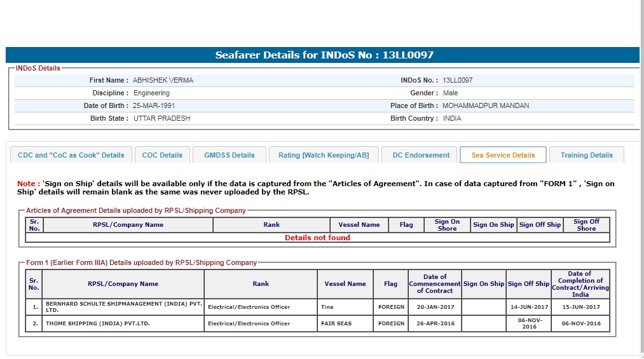Go to the DC Endorsement tab
Viewport: 644px width, 359px height.
coord(421,155)
